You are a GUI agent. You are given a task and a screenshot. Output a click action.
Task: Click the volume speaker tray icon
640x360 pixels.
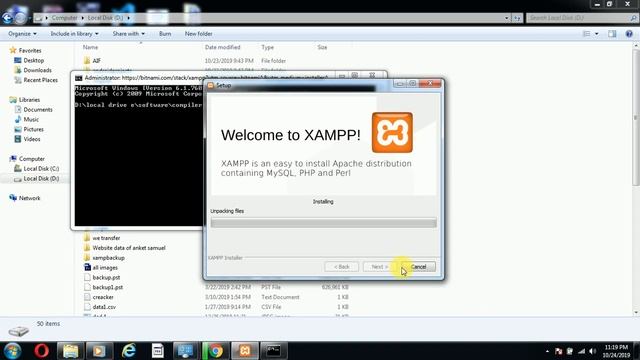[593, 351]
